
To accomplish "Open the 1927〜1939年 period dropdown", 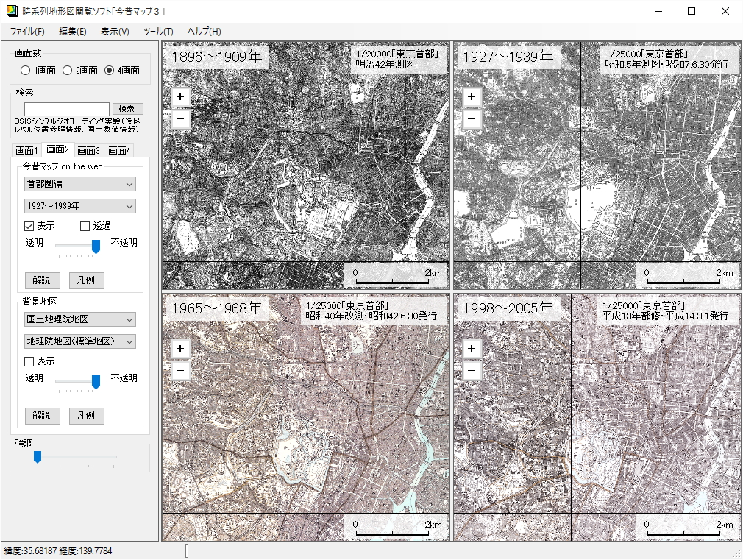I will pyautogui.click(x=80, y=206).
